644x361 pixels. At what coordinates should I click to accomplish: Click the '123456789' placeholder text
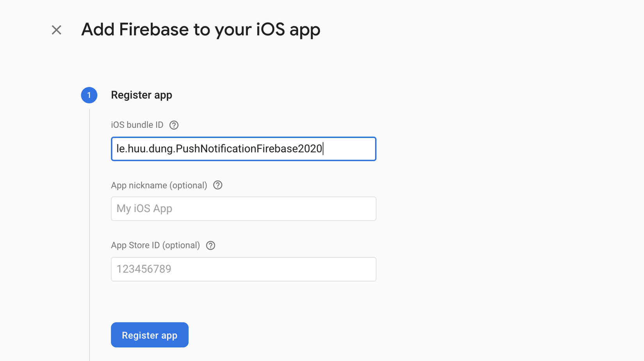144,269
